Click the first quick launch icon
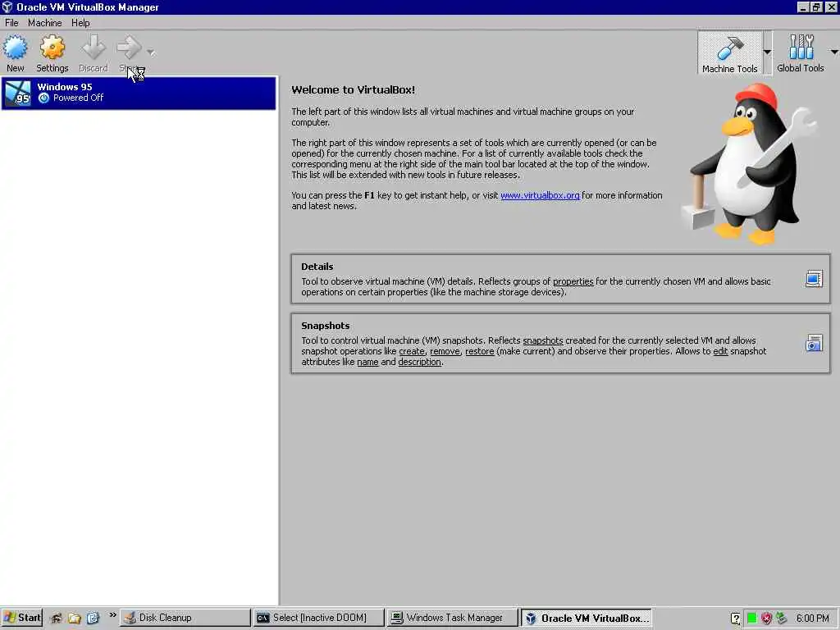 (57, 619)
